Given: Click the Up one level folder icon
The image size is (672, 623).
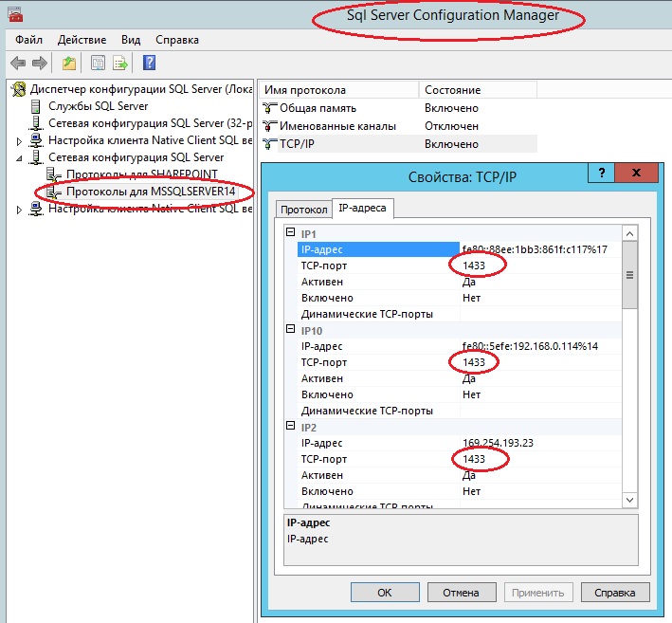Looking at the screenshot, I should click(69, 63).
